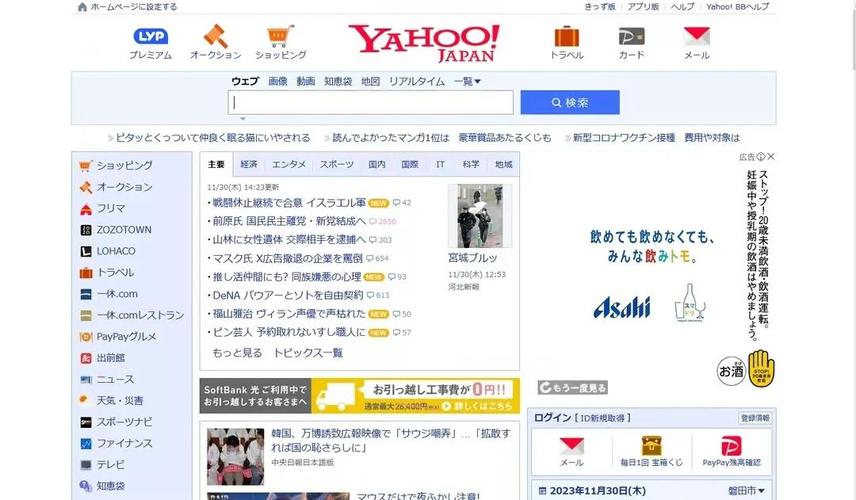This screenshot has height=500, width=856.
Task: Click the PayPay balance check icon
Action: pyautogui.click(x=730, y=447)
